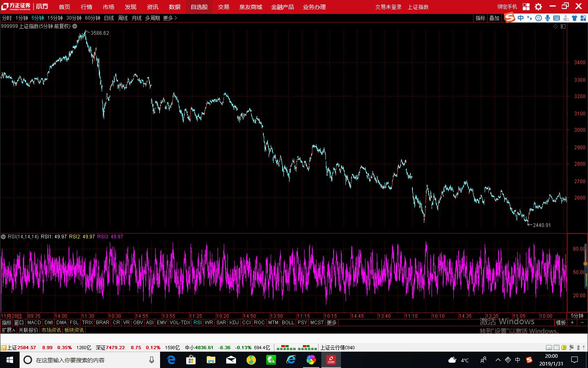Viewport: 588px width, 368px height.
Task: Click the diamond marker icon above the chart
Action: pyautogui.click(x=555, y=26)
